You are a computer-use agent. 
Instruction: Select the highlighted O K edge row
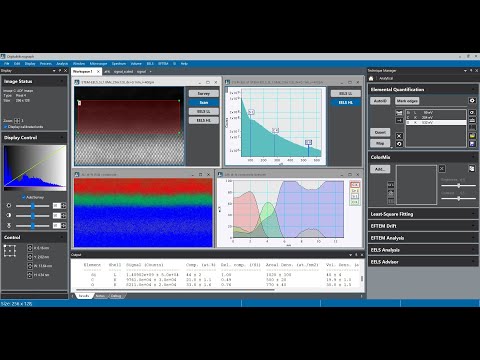click(436, 123)
